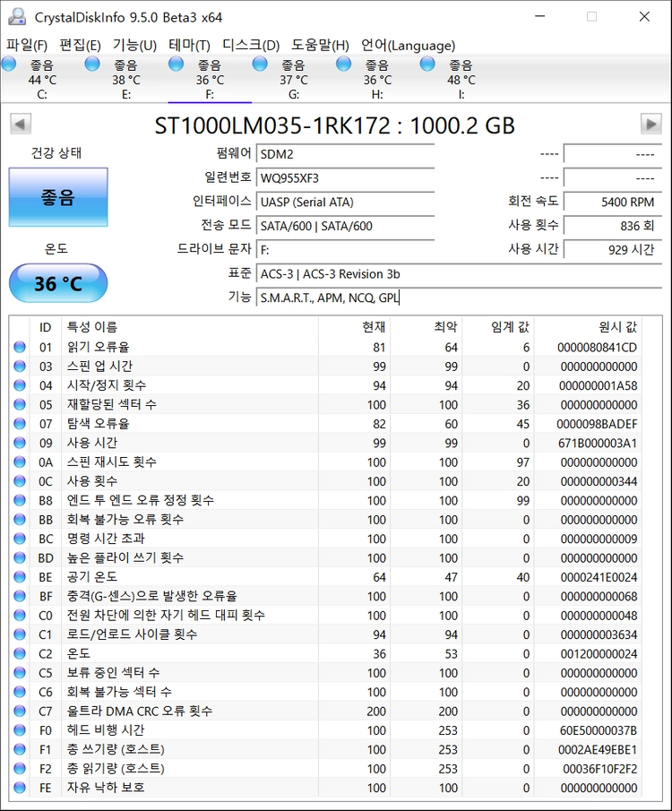Click status icon for 울트라 DMA CRC row

click(x=20, y=711)
